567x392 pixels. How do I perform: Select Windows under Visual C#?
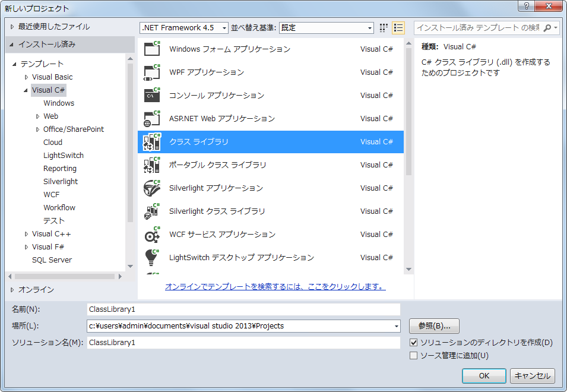tap(59, 103)
